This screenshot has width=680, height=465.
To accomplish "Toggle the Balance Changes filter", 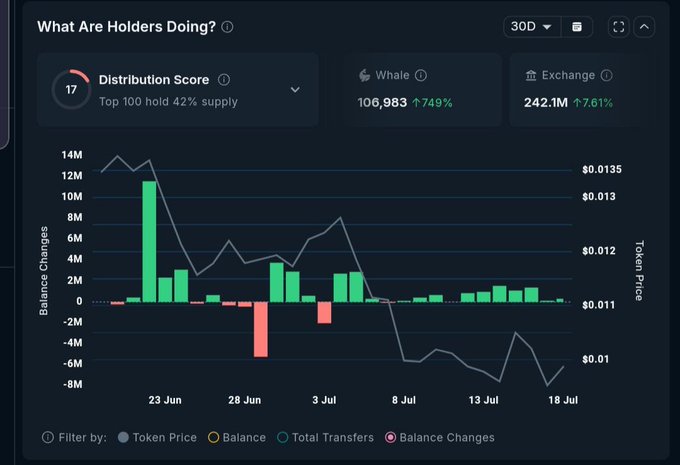I will 440,437.
